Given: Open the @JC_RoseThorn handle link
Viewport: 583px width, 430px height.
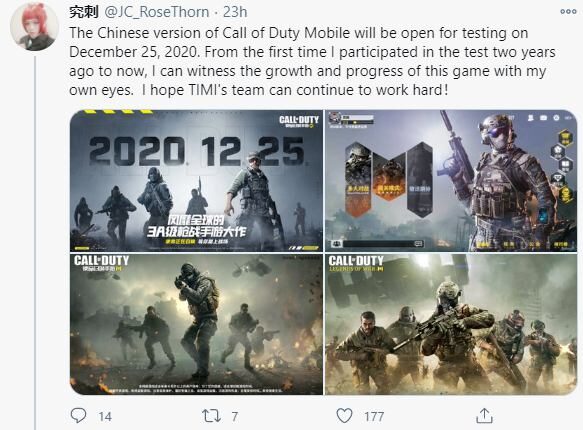Looking at the screenshot, I should pos(157,12).
